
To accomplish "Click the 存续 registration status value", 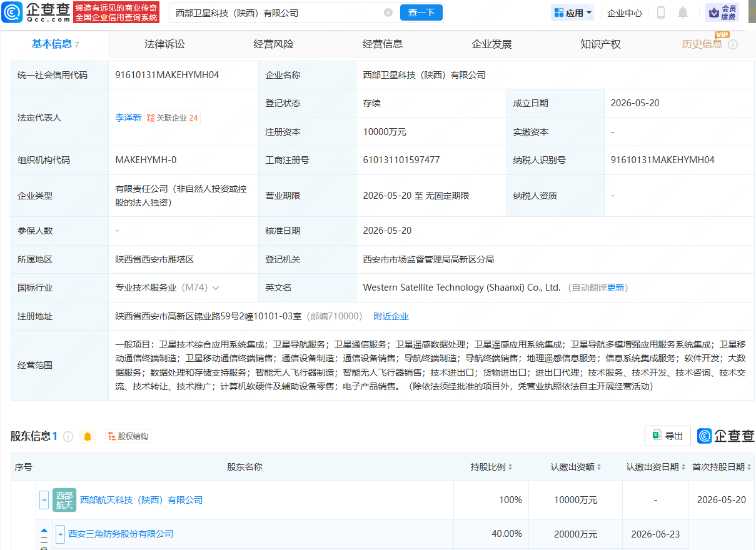I will (372, 103).
